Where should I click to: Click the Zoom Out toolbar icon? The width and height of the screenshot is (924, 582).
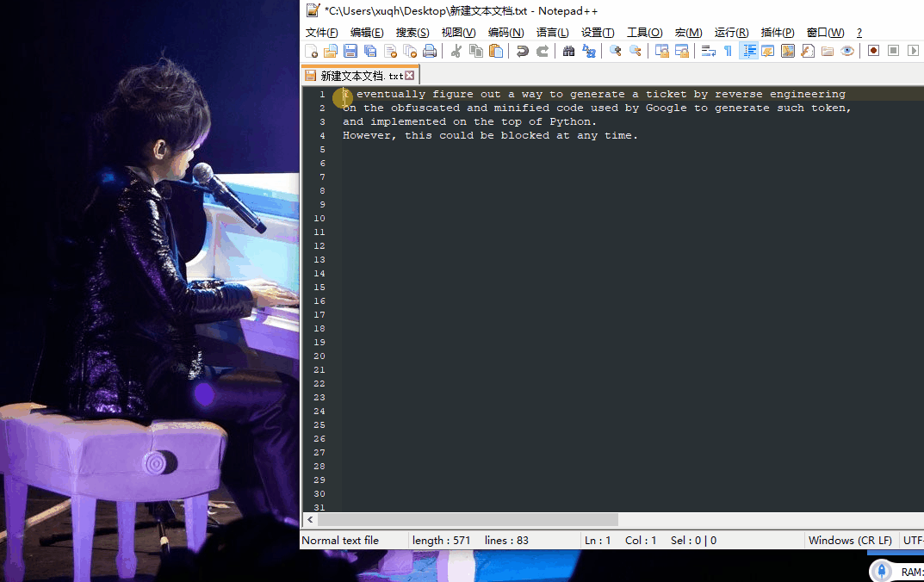point(636,52)
